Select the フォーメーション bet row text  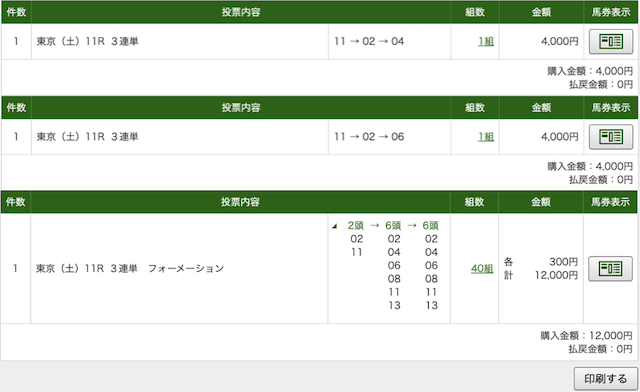point(130,268)
